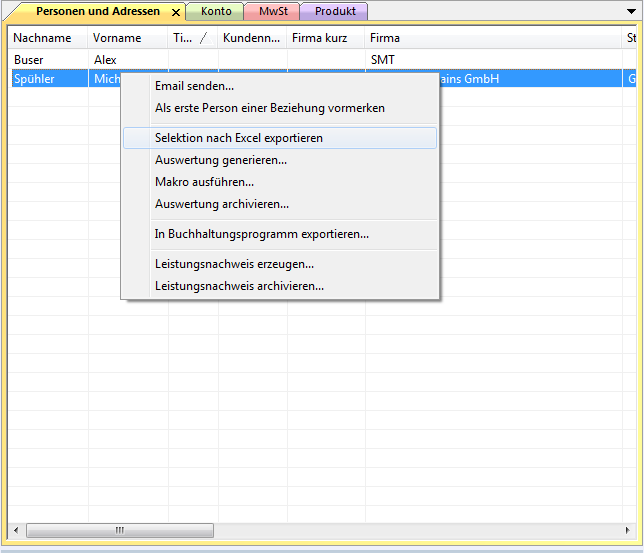
Task: Run Makro ausführen from the menu
Action: tap(204, 182)
